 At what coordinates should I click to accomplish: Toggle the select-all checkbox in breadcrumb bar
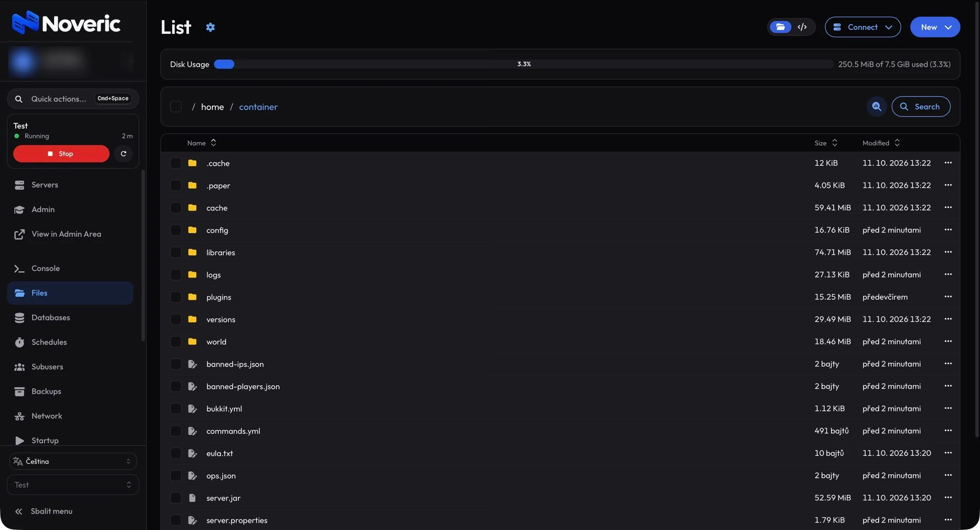point(176,107)
